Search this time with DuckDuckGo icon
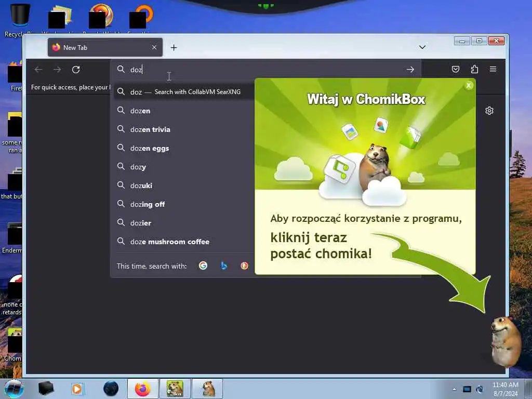 coord(244,265)
